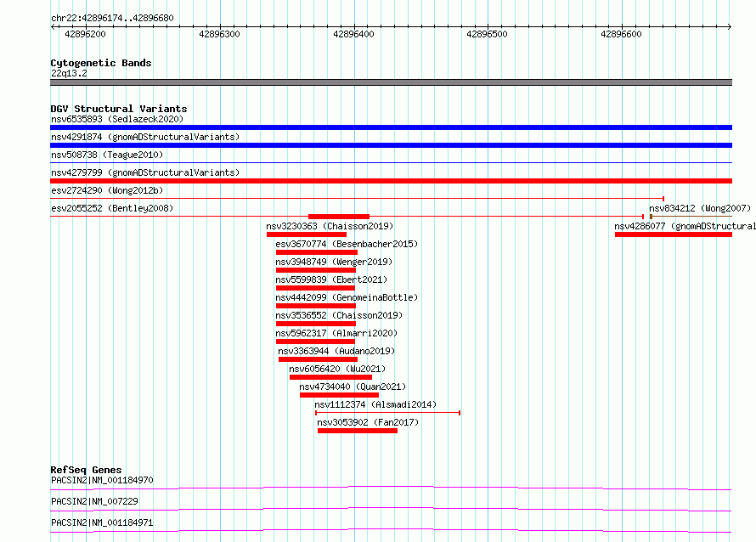Click the blue bar under nsv6535893
Screen dimensions: 756x542
[391, 127]
